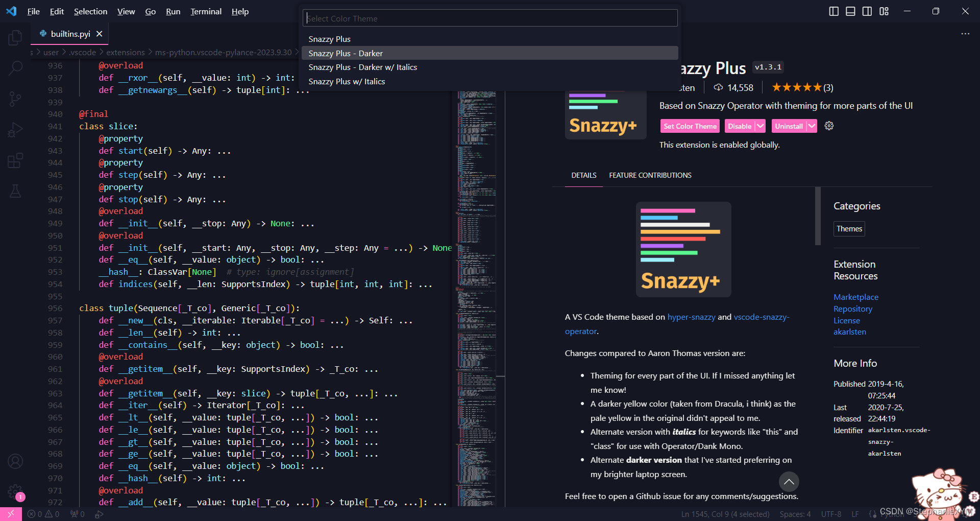
Task: Open the File menu
Action: point(34,11)
